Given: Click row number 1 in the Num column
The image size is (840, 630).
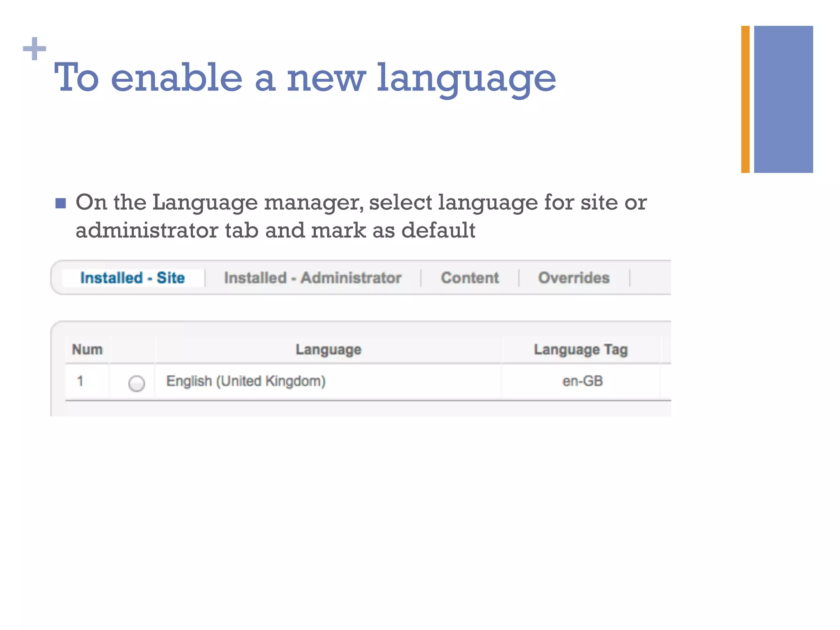Looking at the screenshot, I should (80, 381).
